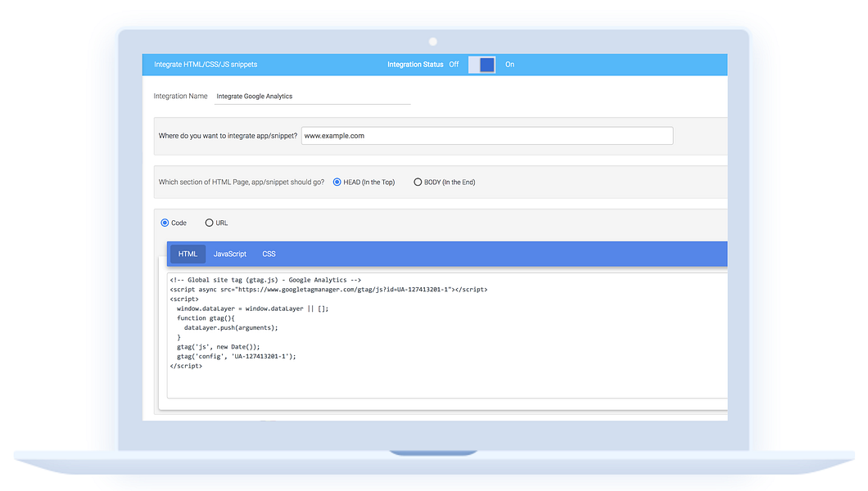Switch to the JavaScript tab
This screenshot has height=491, width=868.
[x=230, y=254]
